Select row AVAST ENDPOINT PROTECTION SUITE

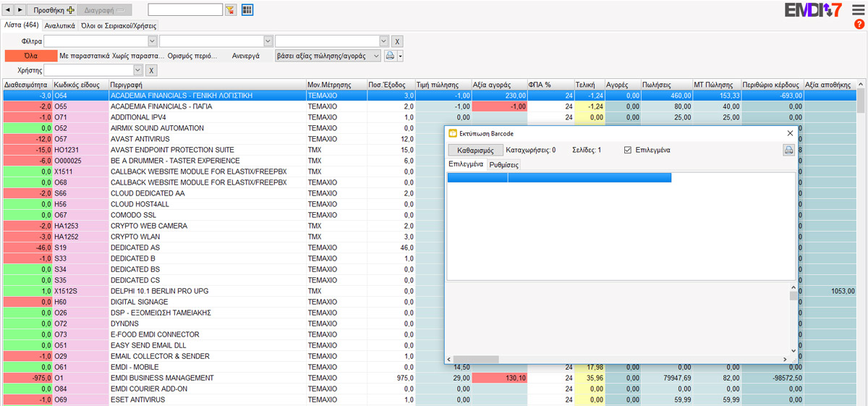click(x=430, y=150)
